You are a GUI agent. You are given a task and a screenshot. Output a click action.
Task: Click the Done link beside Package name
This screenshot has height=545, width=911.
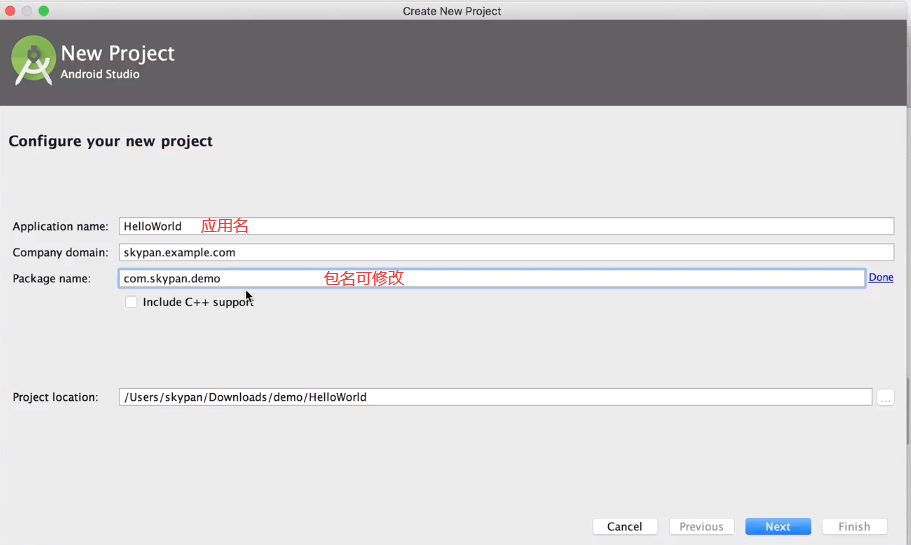tap(881, 278)
